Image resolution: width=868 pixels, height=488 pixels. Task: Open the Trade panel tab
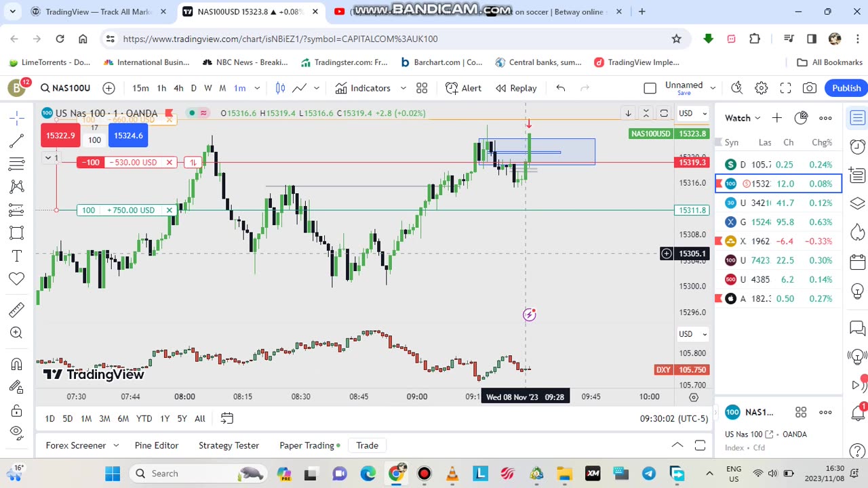tap(367, 445)
